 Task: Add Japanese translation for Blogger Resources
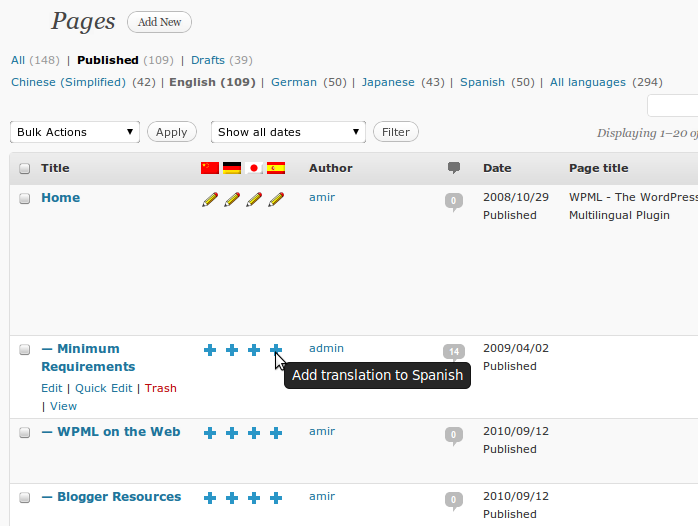click(254, 497)
